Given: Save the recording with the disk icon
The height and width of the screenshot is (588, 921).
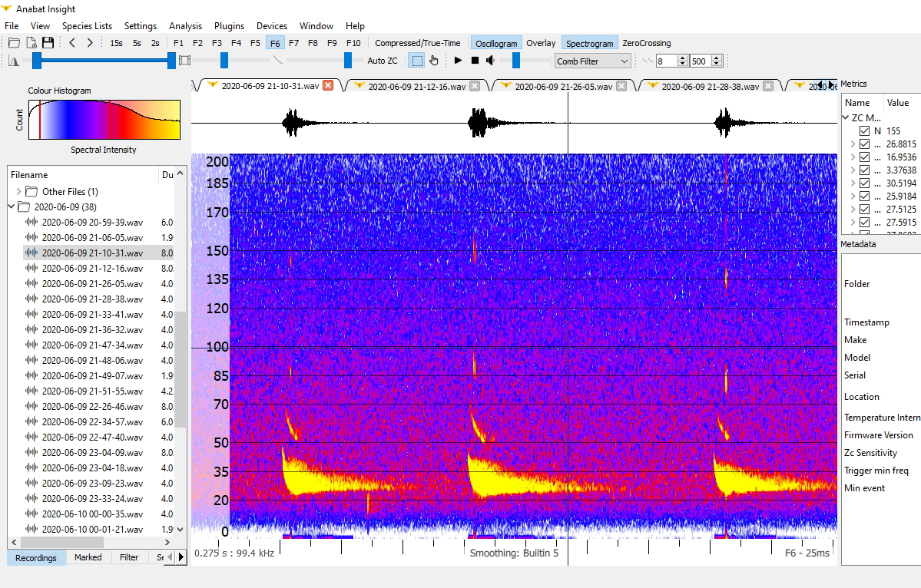Looking at the screenshot, I should point(47,42).
